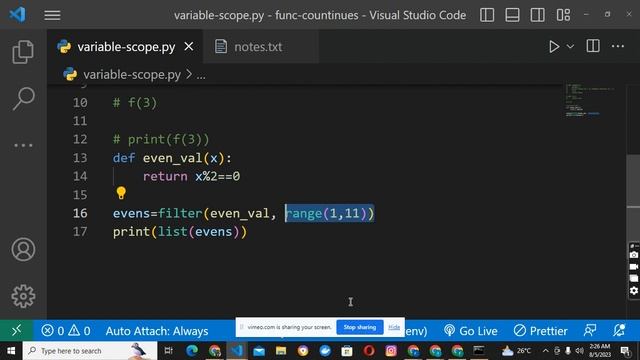Viewport: 640px width, 360px height.
Task: Expand the run options dropdown arrow
Action: 570,47
